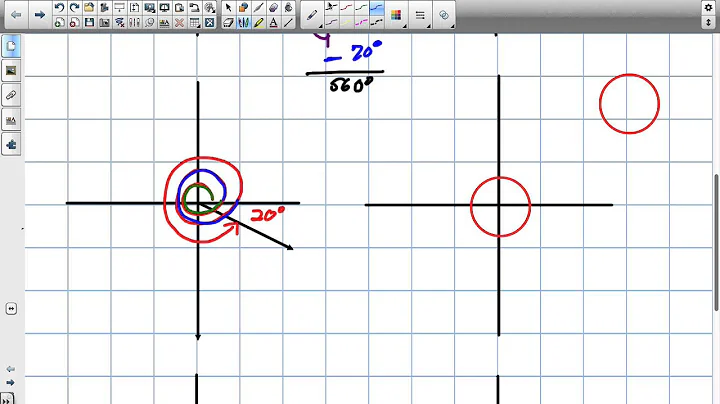The width and height of the screenshot is (720, 404).
Task: Click the standalone red circle at top right
Action: (x=630, y=104)
